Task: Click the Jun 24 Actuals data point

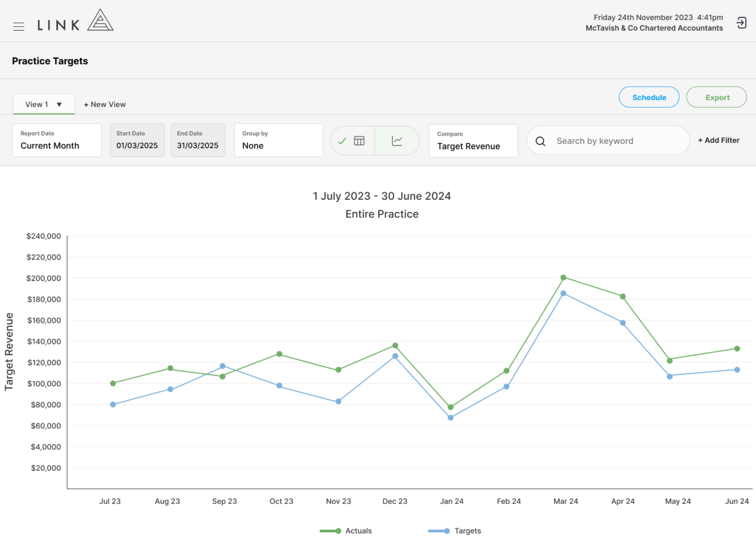Action: [737, 349]
